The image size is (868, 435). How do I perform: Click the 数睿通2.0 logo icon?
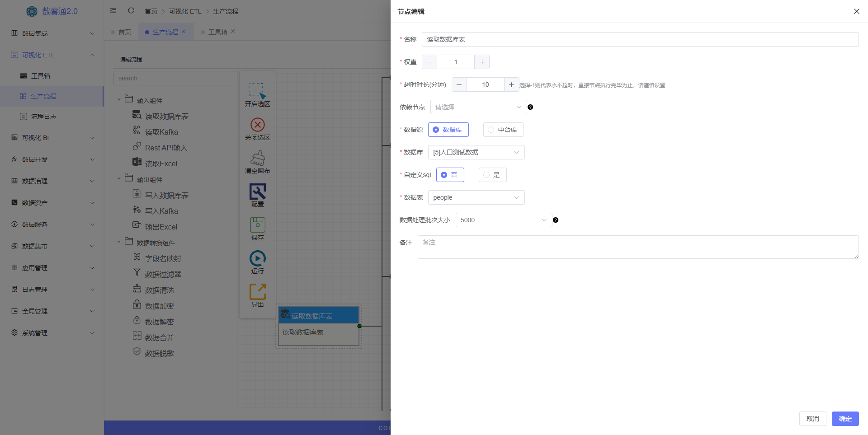coord(32,11)
